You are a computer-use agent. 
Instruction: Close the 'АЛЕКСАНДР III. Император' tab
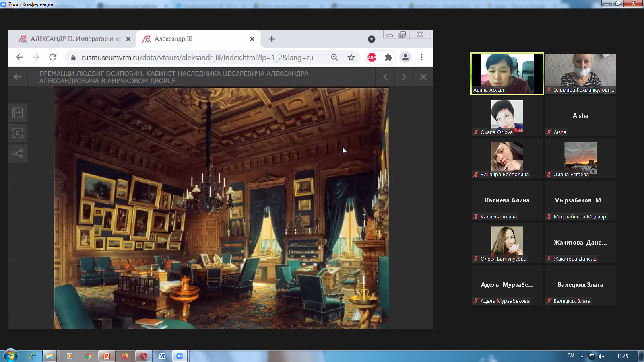click(128, 39)
